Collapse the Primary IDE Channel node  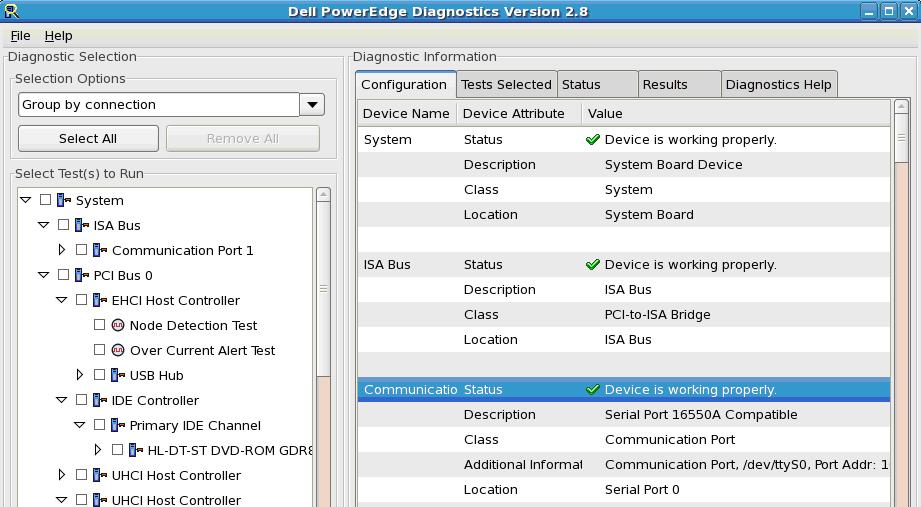[x=79, y=424]
